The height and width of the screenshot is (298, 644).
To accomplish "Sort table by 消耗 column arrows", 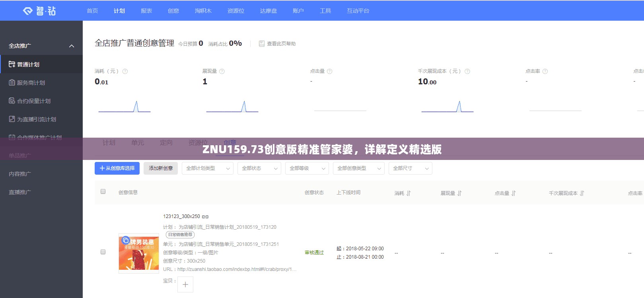I will pos(409,193).
